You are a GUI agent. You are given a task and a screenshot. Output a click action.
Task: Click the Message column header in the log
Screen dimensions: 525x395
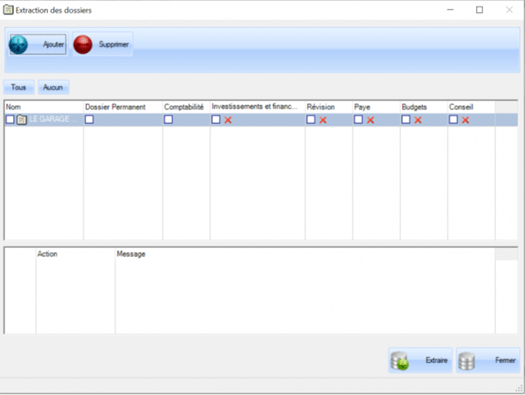305,254
